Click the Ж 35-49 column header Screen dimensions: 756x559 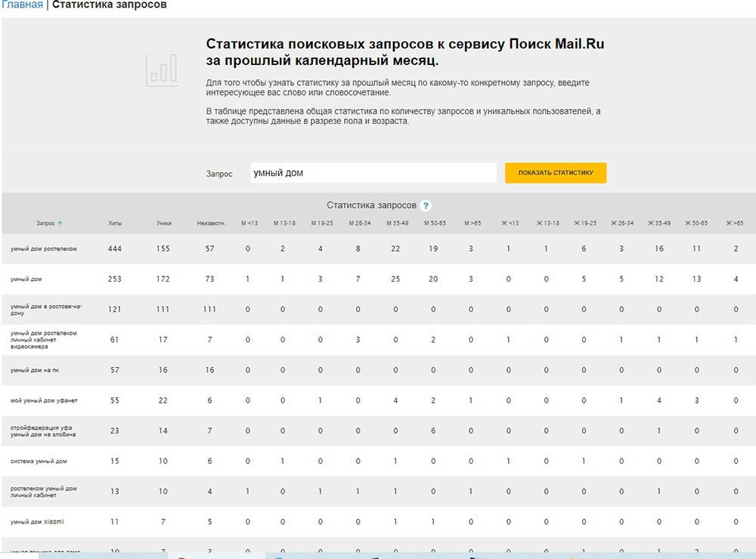click(659, 223)
